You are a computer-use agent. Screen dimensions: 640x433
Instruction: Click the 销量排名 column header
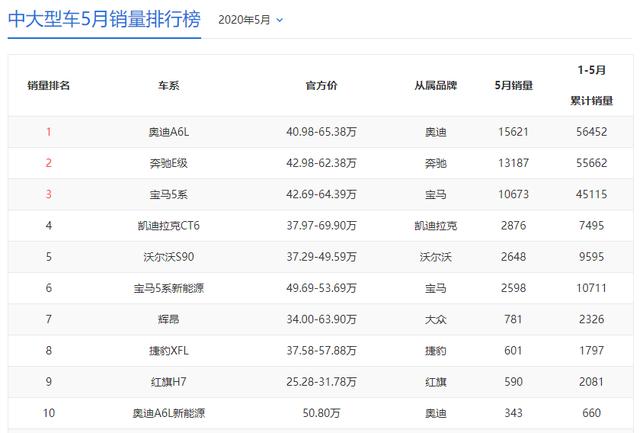pos(49,85)
